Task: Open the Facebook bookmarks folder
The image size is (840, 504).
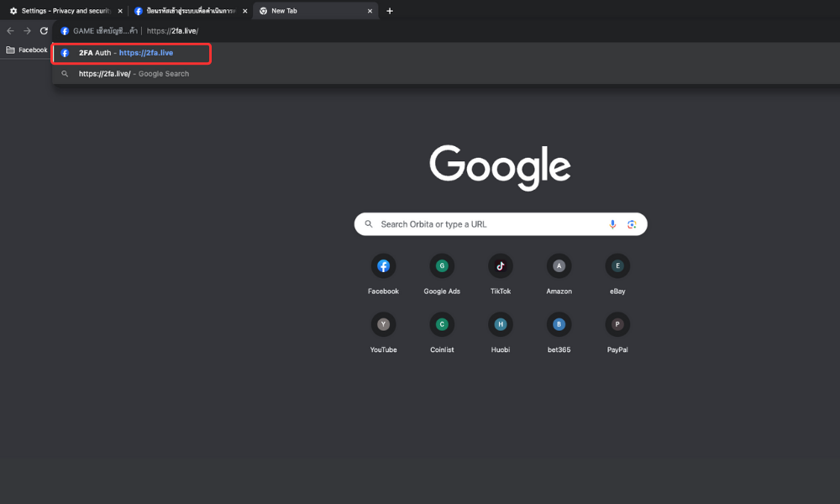Action: 27,50
